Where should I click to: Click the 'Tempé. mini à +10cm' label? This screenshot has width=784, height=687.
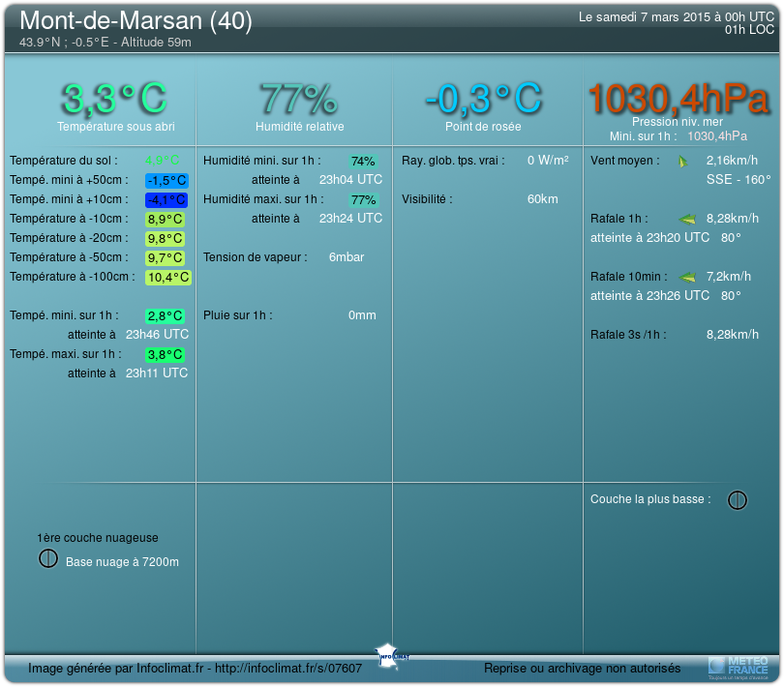tap(69, 199)
